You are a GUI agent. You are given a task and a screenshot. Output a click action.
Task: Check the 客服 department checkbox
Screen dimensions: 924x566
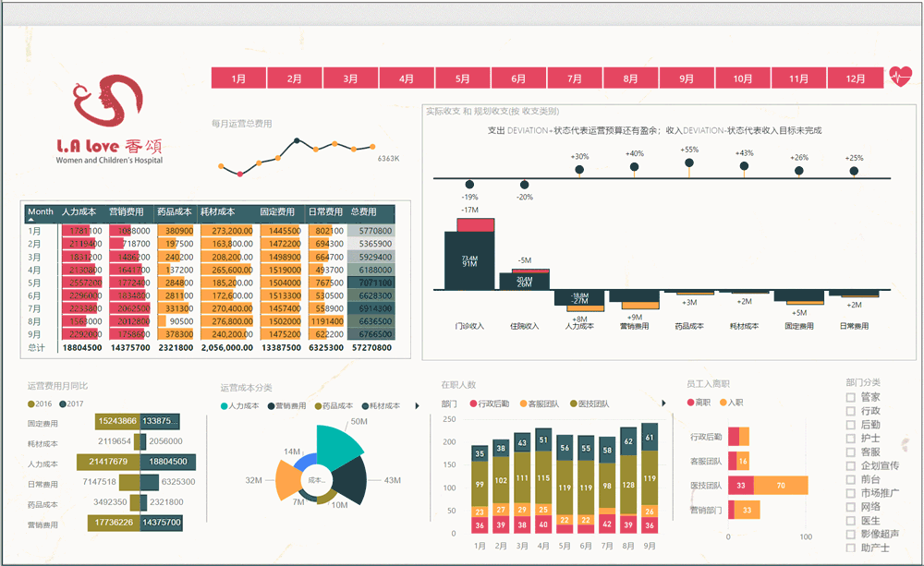click(x=850, y=452)
